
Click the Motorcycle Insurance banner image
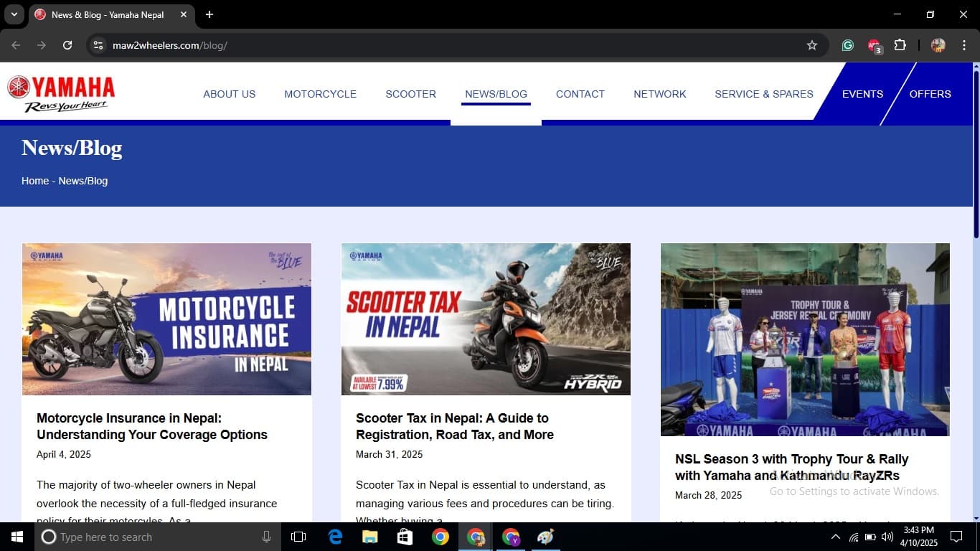pos(166,319)
